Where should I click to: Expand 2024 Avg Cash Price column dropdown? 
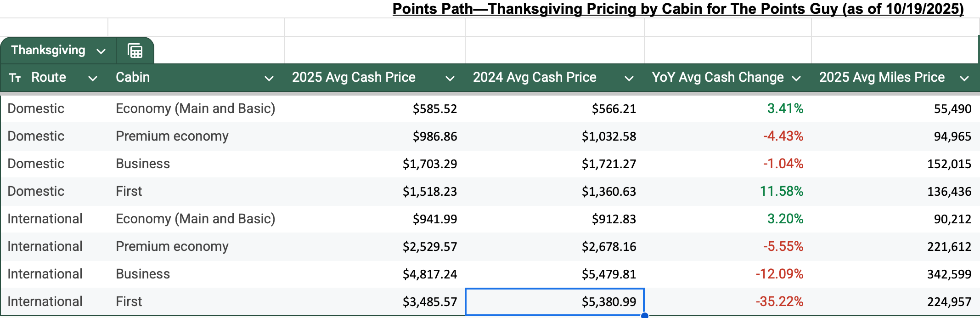[x=629, y=79]
